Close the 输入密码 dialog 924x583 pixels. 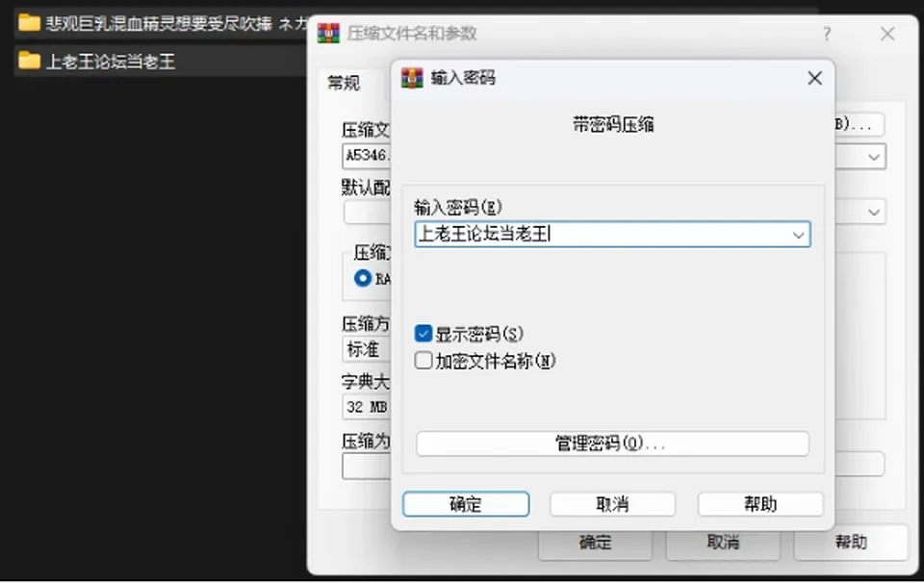(814, 78)
